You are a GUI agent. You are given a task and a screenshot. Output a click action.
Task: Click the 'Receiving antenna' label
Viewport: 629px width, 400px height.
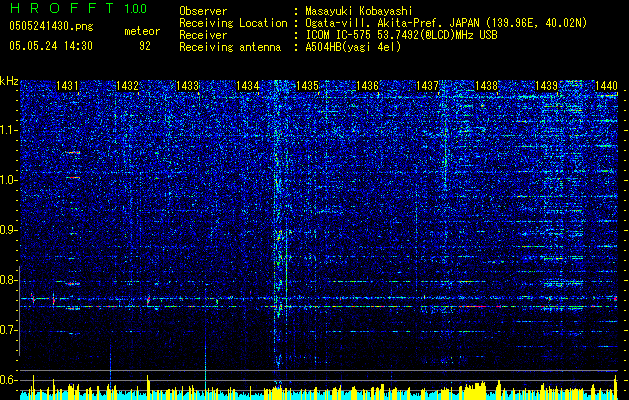230,47
